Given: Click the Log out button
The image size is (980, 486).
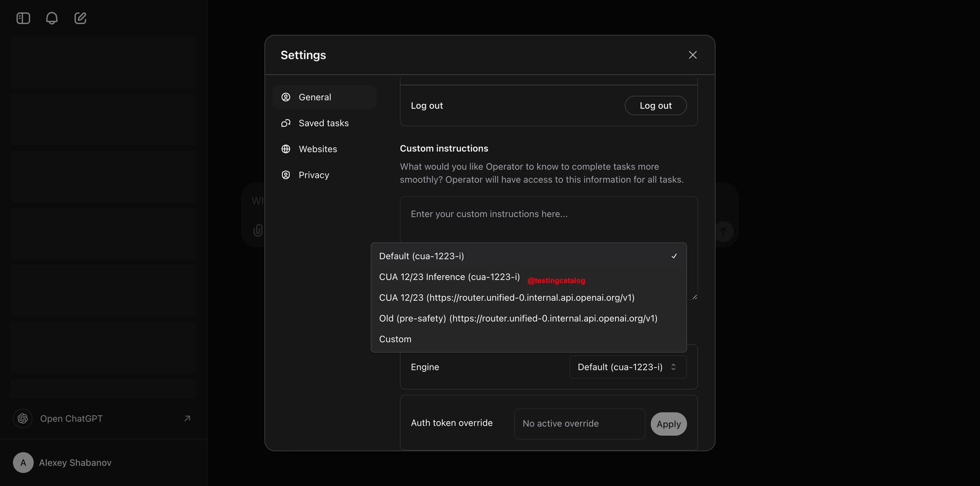Looking at the screenshot, I should click(656, 105).
